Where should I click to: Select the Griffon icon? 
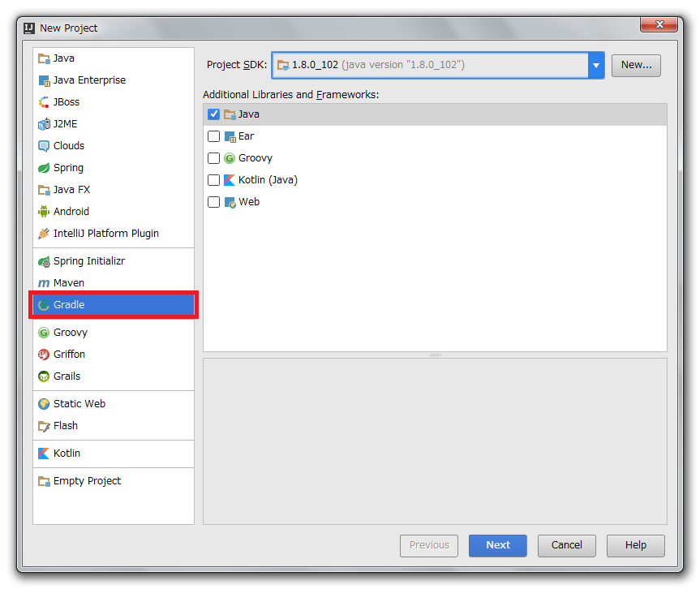[44, 355]
